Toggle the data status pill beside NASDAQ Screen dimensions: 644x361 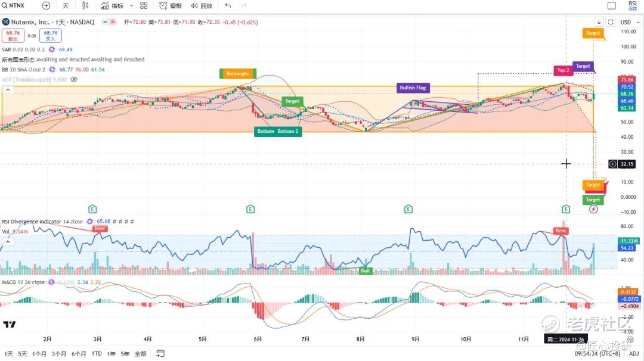pos(109,21)
